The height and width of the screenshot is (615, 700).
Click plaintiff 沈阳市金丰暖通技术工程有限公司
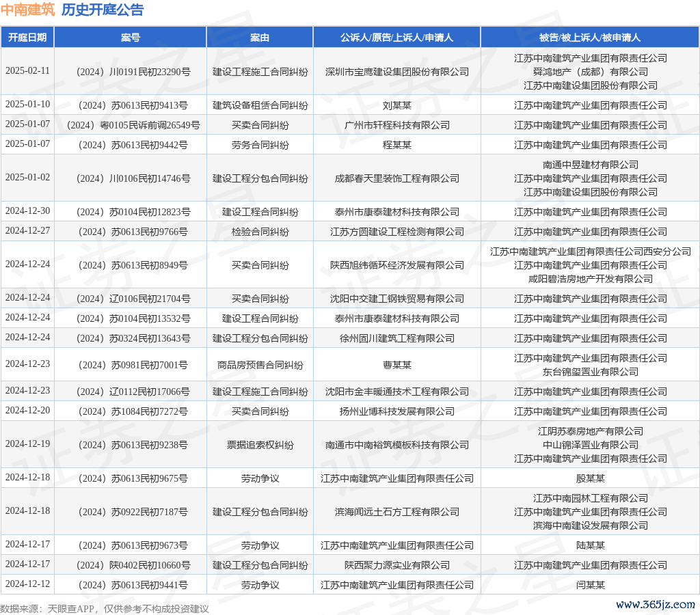[x=397, y=392]
